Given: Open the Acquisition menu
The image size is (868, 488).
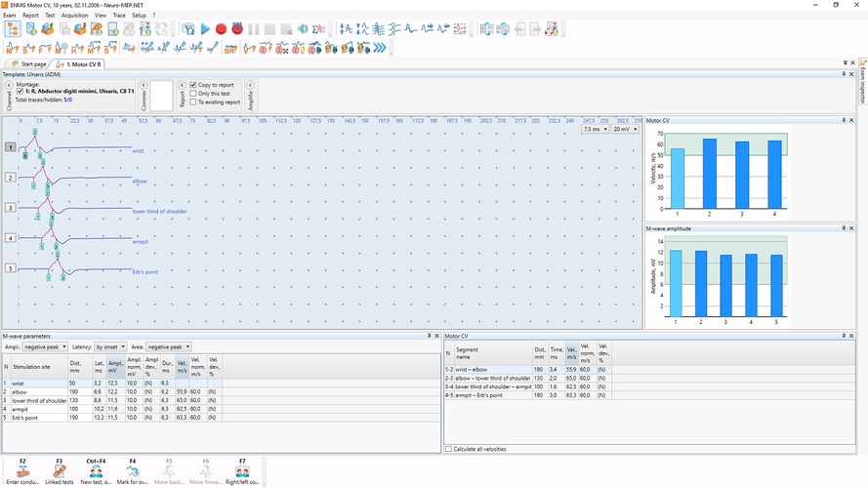Looking at the screenshot, I should click(x=74, y=16).
